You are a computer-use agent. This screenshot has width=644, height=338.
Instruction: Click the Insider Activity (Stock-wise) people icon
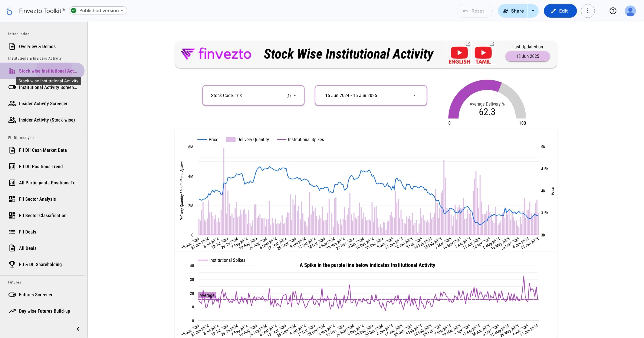point(12,120)
